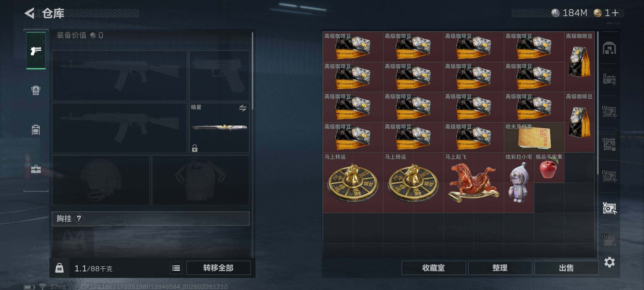
Task: Open the backpack tab in left sidebar
Action: pos(36,90)
